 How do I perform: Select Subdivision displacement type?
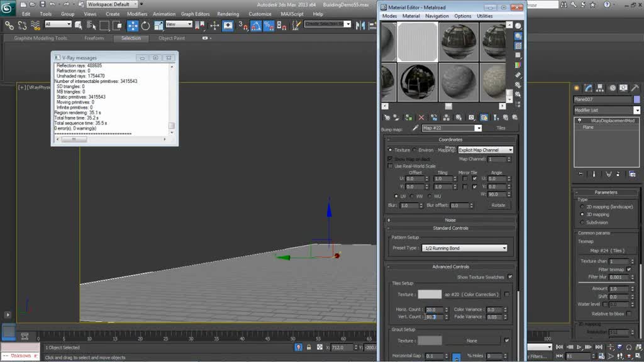point(582,222)
